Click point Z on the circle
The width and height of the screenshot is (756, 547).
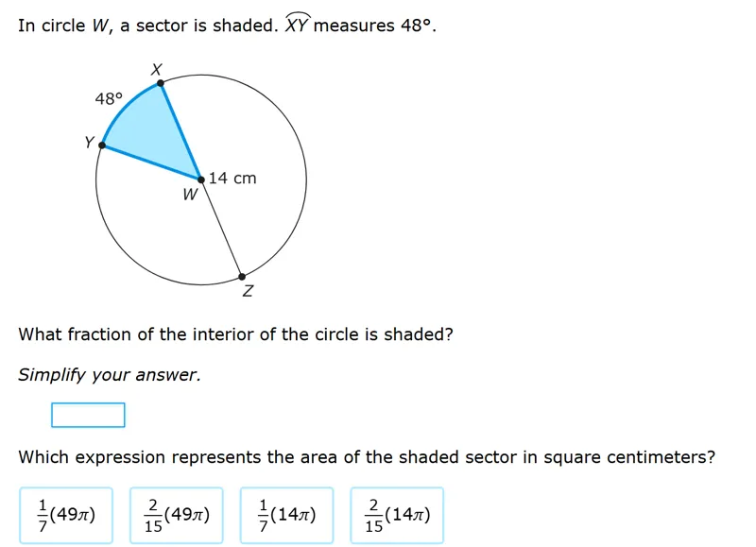tap(242, 277)
